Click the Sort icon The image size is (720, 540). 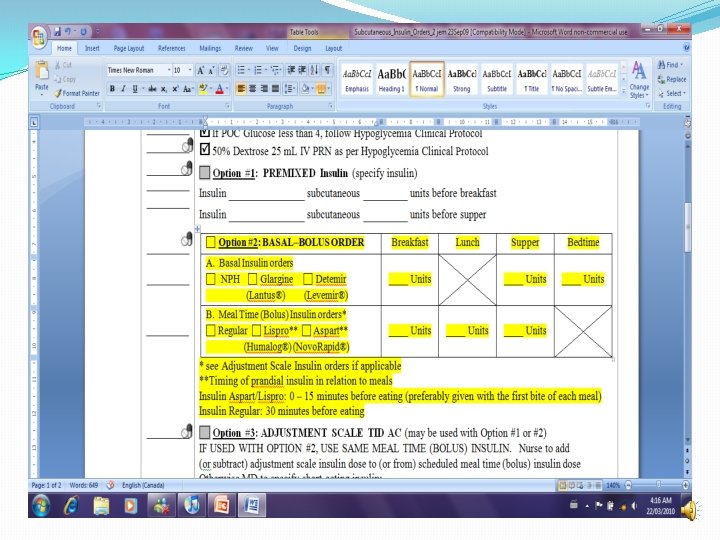[314, 70]
